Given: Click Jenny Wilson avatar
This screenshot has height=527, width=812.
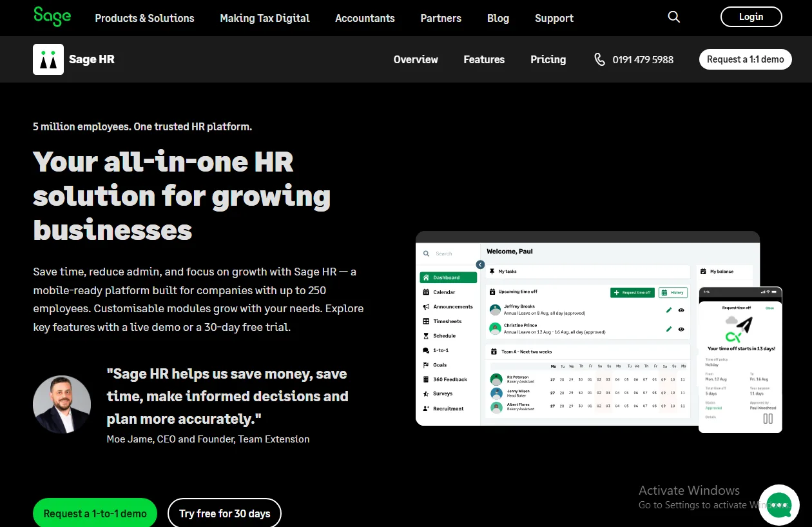Looking at the screenshot, I should coord(496,393).
